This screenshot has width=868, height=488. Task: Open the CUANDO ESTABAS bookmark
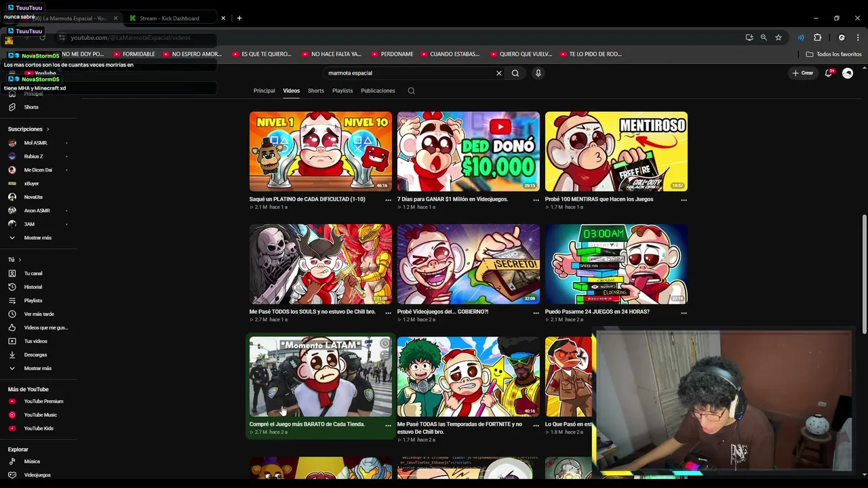click(x=450, y=54)
